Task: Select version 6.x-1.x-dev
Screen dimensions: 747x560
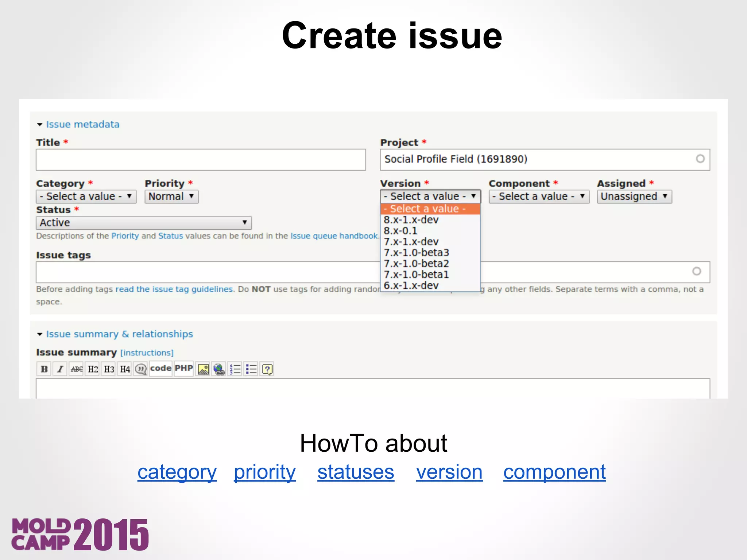Action: pyautogui.click(x=430, y=285)
